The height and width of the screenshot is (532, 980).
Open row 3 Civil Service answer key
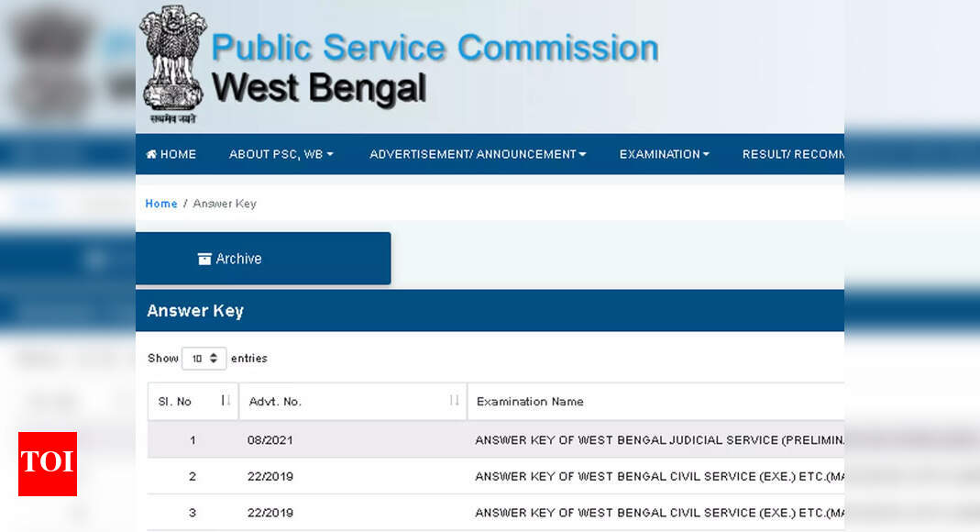tap(496, 513)
